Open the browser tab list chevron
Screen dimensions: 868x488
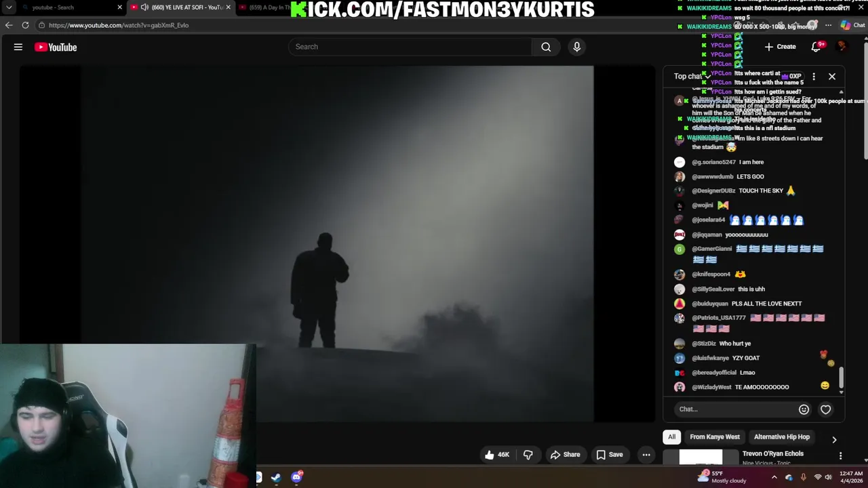tap(9, 7)
